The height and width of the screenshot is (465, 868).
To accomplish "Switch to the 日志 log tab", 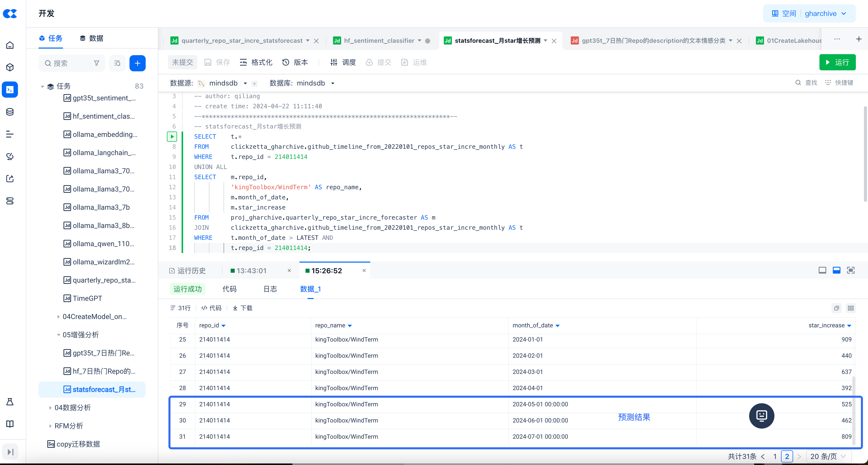I will (270, 289).
